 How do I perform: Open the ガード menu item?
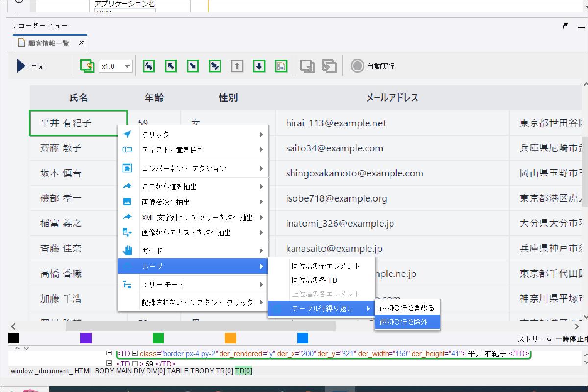pos(194,251)
